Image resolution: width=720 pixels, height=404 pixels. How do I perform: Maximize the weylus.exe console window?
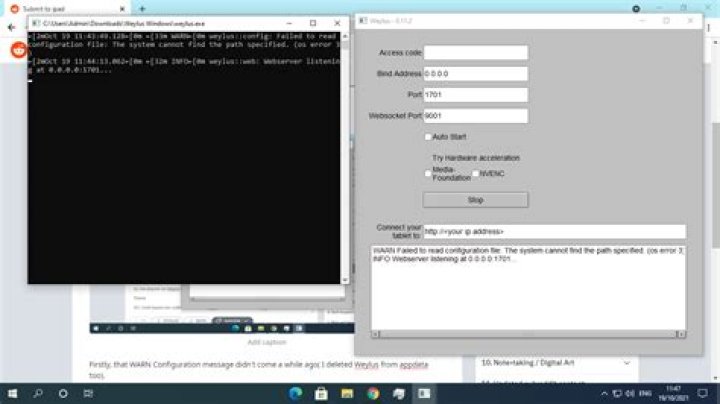click(313, 23)
